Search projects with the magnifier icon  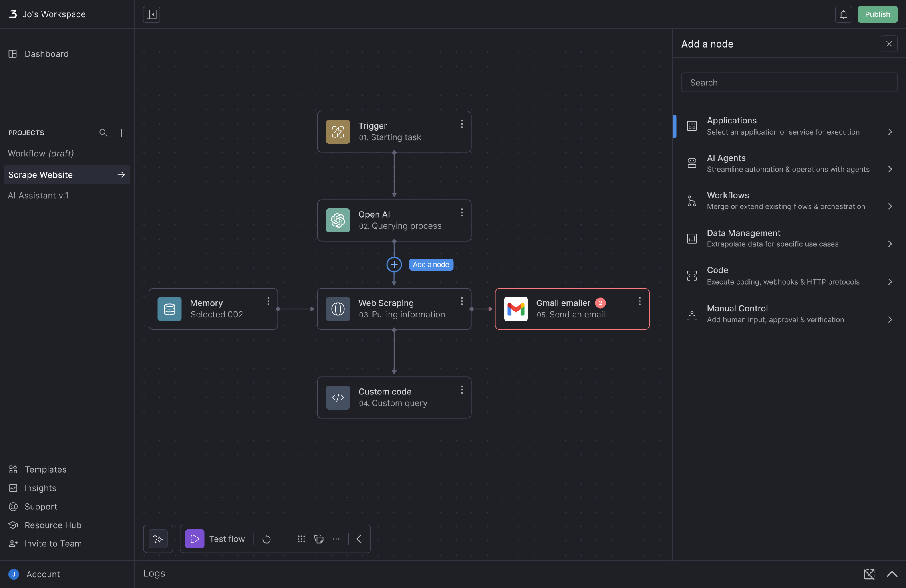click(103, 133)
